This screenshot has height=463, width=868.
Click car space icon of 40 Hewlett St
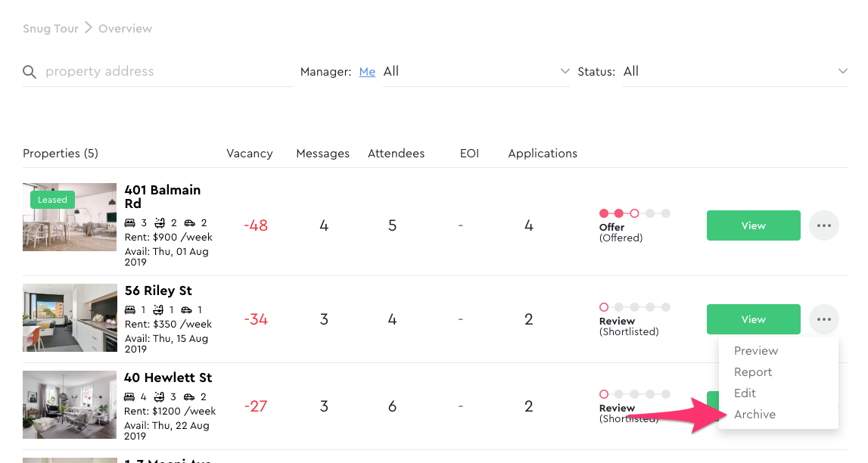pos(189,396)
